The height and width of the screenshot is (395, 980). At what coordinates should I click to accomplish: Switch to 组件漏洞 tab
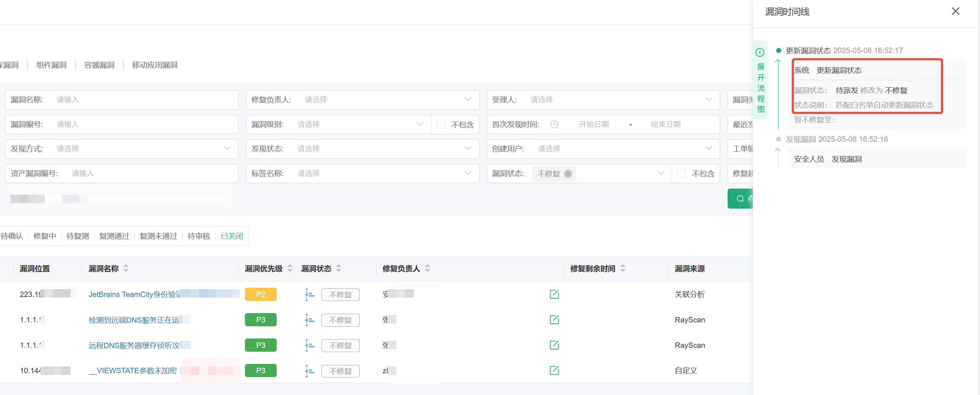(x=51, y=65)
